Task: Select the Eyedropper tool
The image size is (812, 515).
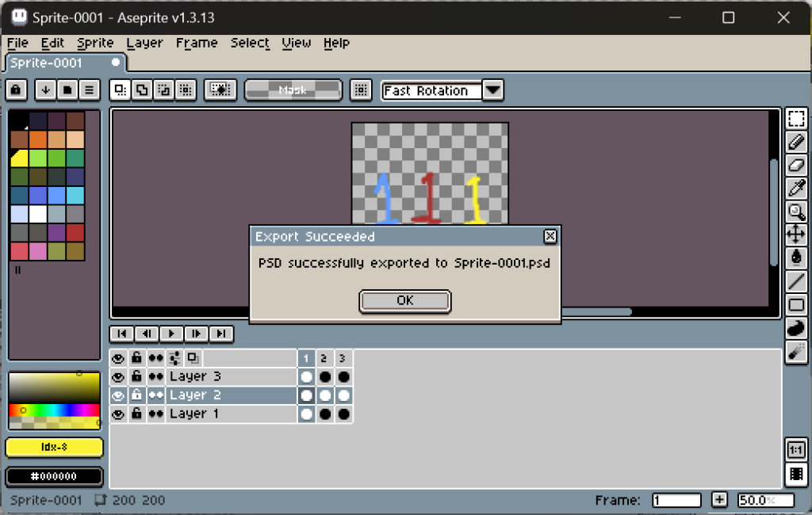Action: coord(796,188)
